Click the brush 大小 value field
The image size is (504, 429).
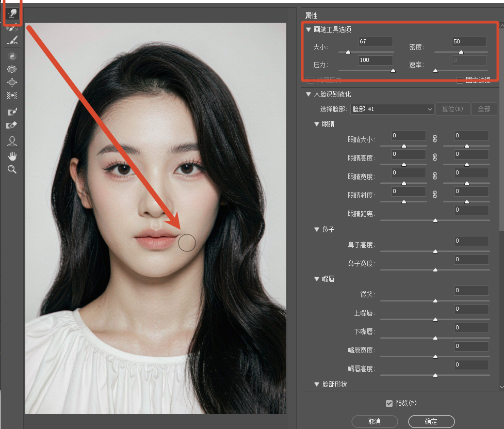point(376,41)
